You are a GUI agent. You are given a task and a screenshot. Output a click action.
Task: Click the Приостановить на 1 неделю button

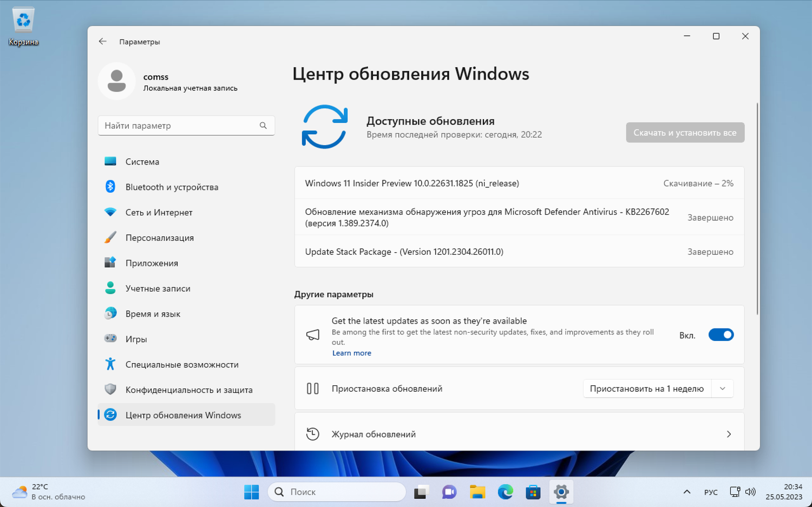click(647, 389)
